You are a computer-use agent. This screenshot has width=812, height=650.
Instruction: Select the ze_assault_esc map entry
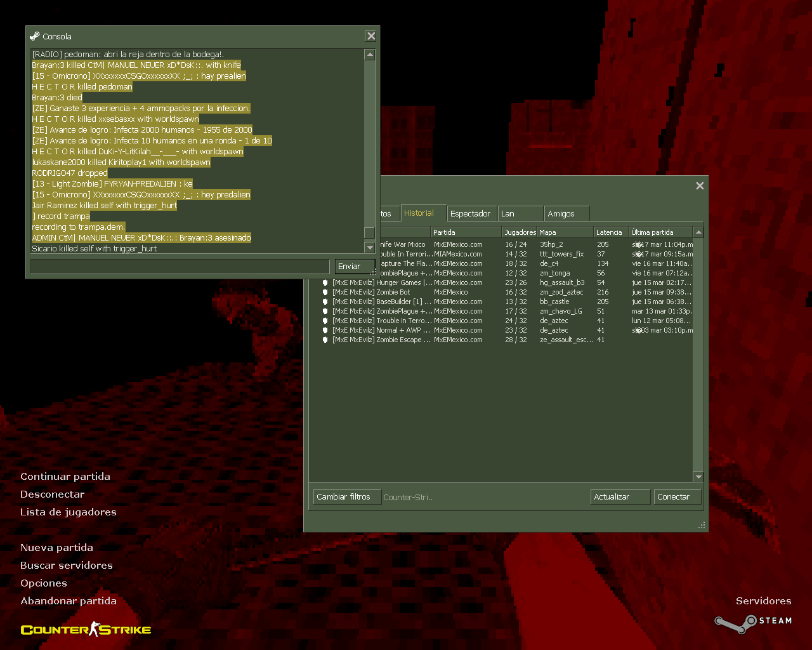(x=566, y=340)
